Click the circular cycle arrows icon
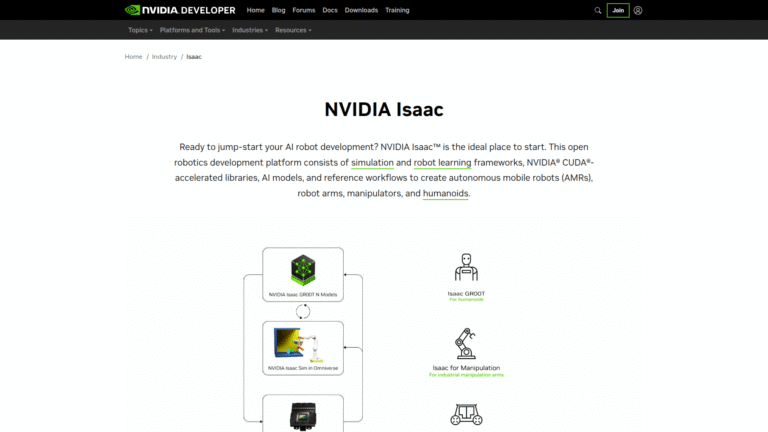The image size is (768, 432). click(303, 312)
